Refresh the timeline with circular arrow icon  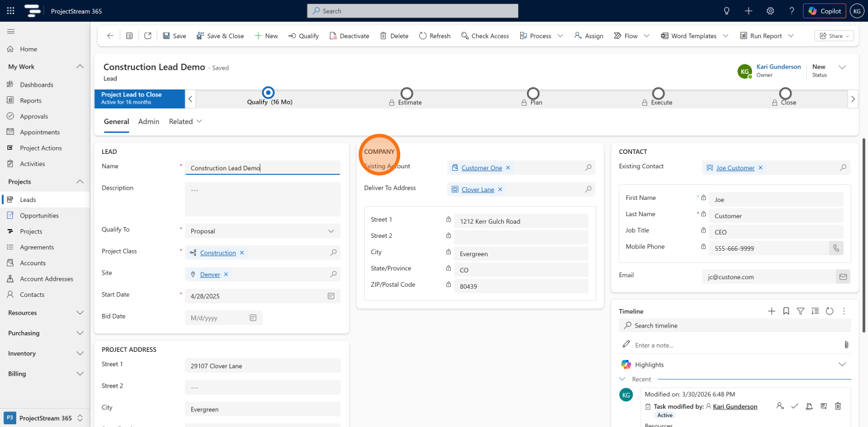click(829, 311)
